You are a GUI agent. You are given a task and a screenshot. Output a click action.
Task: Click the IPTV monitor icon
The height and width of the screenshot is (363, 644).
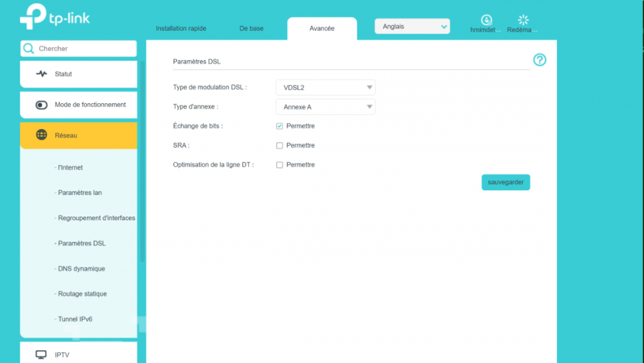(x=41, y=355)
